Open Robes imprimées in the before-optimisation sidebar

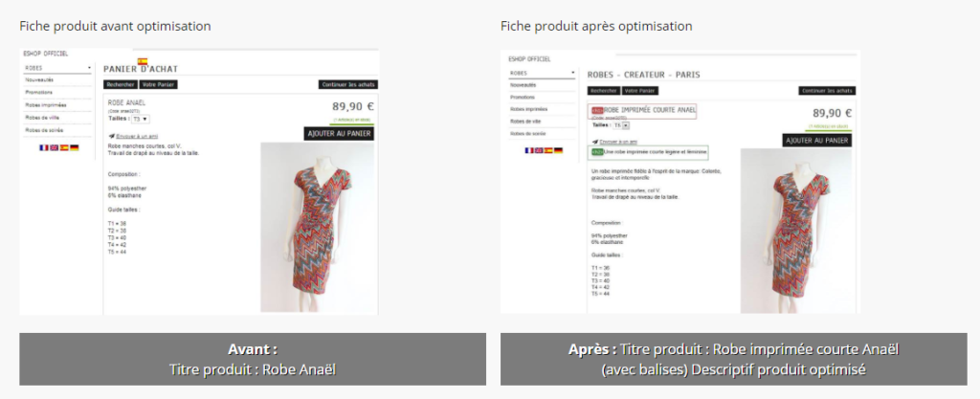point(46,105)
